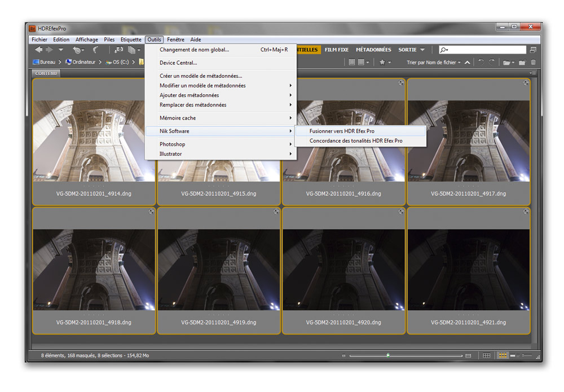Image resolution: width=564 pixels, height=392 pixels.
Task: Click the trash delete icon
Action: click(x=534, y=62)
